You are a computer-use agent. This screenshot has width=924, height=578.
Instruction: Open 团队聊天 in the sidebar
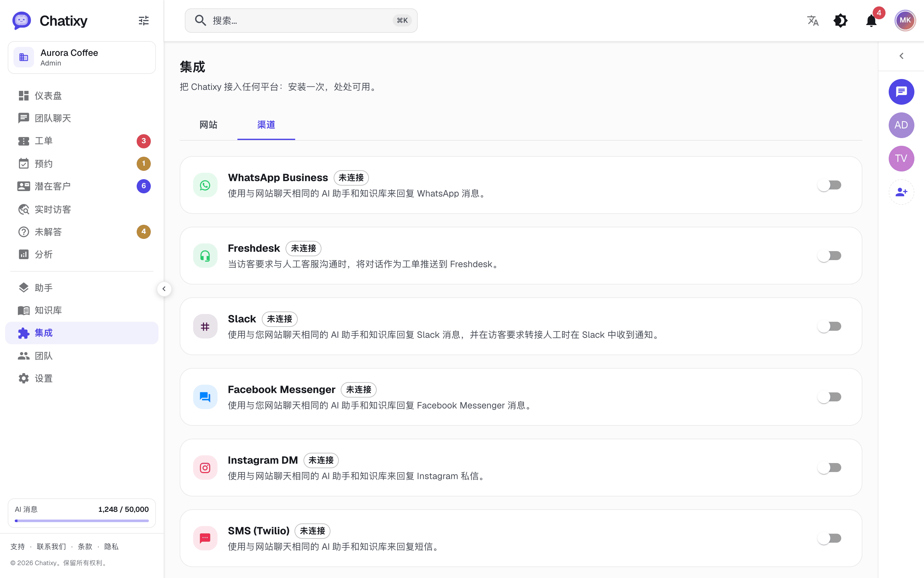[x=82, y=118]
